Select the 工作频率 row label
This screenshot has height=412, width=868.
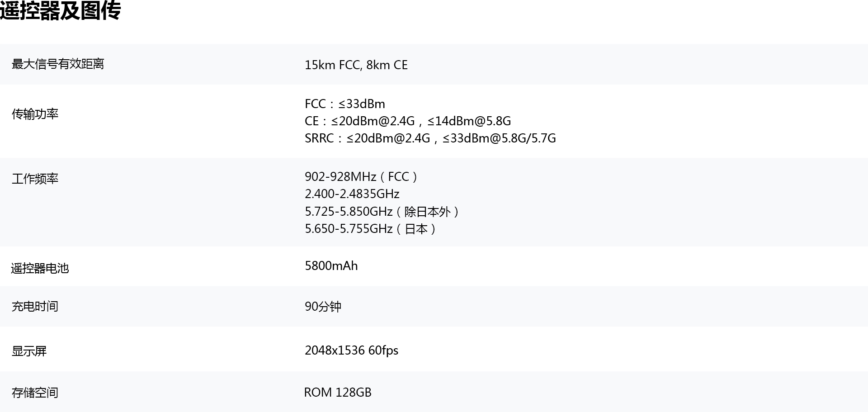[35, 179]
